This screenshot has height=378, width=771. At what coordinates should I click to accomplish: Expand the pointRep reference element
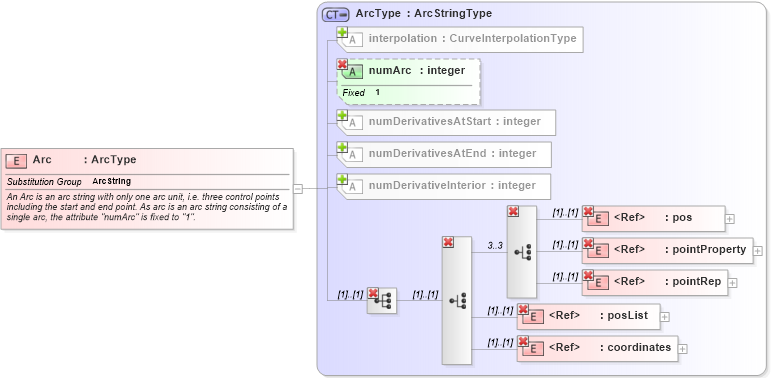coord(732,283)
